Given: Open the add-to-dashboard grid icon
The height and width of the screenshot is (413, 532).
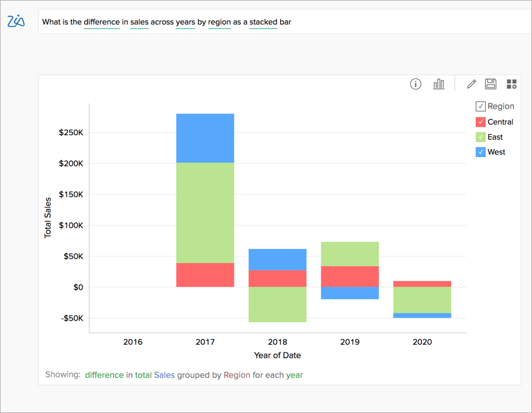Looking at the screenshot, I should pos(511,83).
